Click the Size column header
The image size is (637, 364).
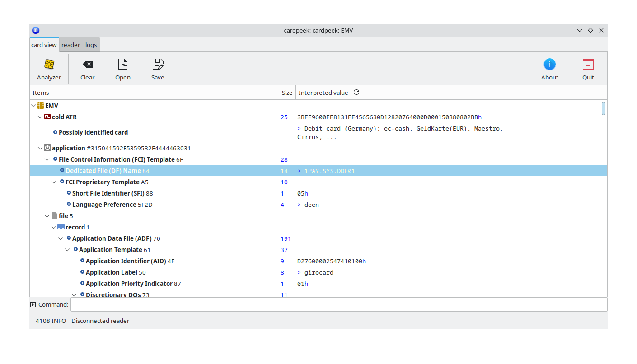point(287,93)
